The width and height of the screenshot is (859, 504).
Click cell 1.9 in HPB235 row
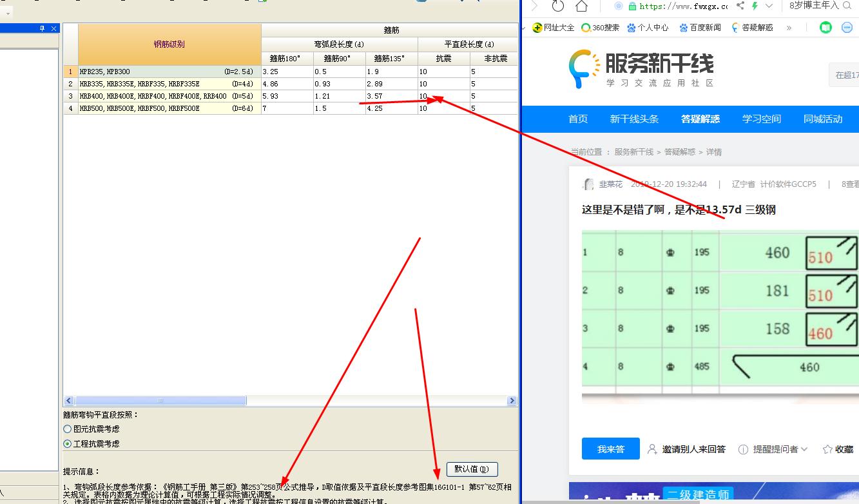(x=391, y=72)
